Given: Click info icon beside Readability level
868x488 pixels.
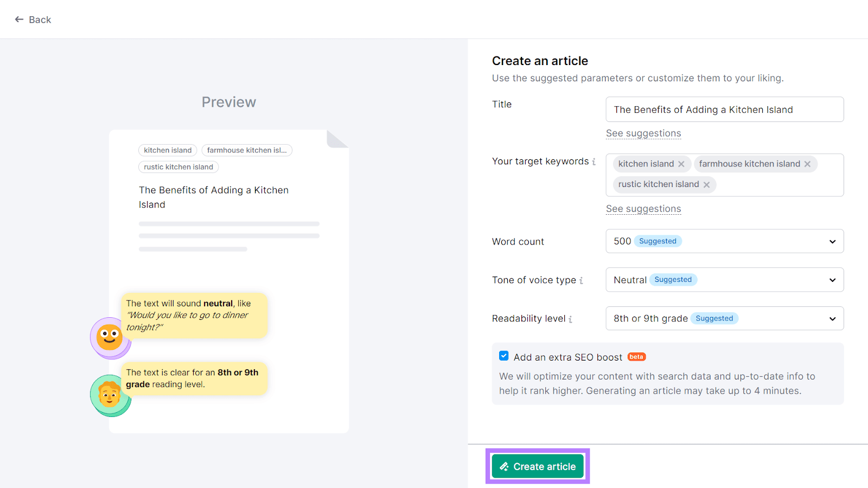Looking at the screenshot, I should pos(571,319).
